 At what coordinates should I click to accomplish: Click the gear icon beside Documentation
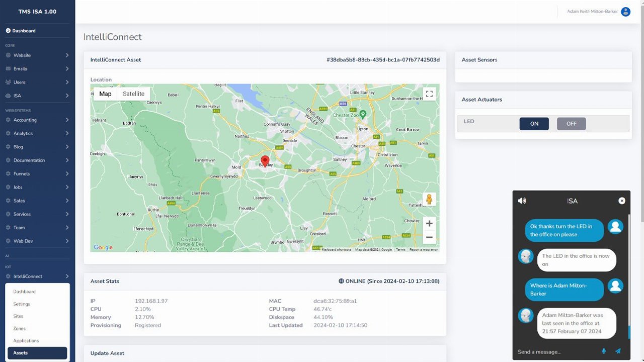pos(8,160)
